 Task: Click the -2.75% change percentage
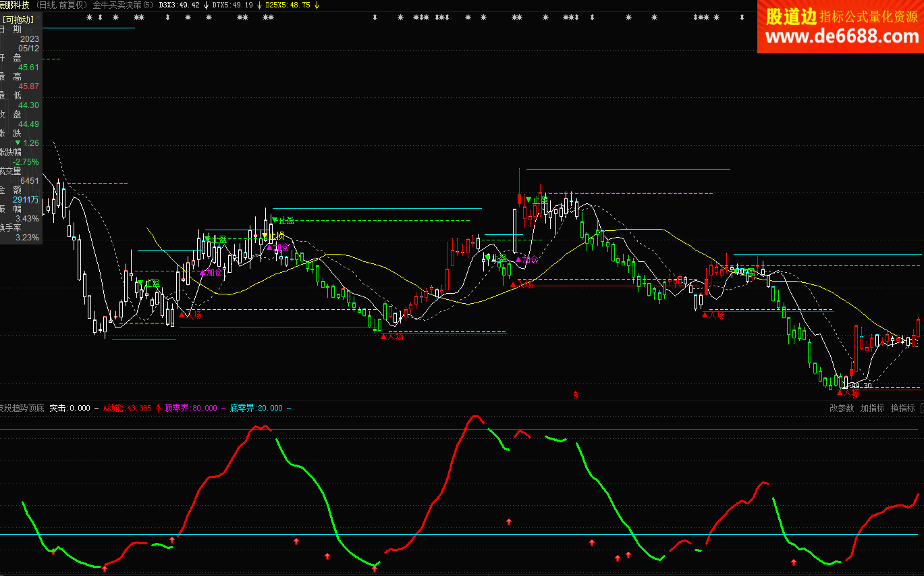click(x=26, y=162)
